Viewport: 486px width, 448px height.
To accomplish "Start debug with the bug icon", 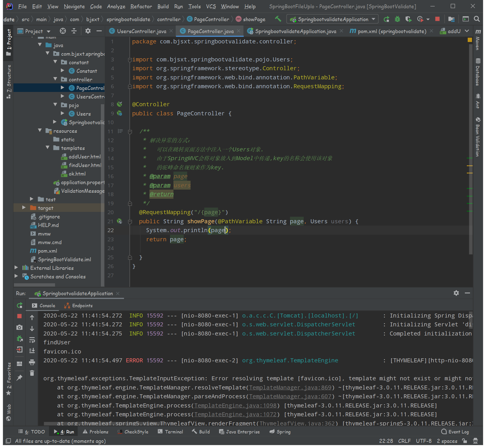I will coord(397,19).
